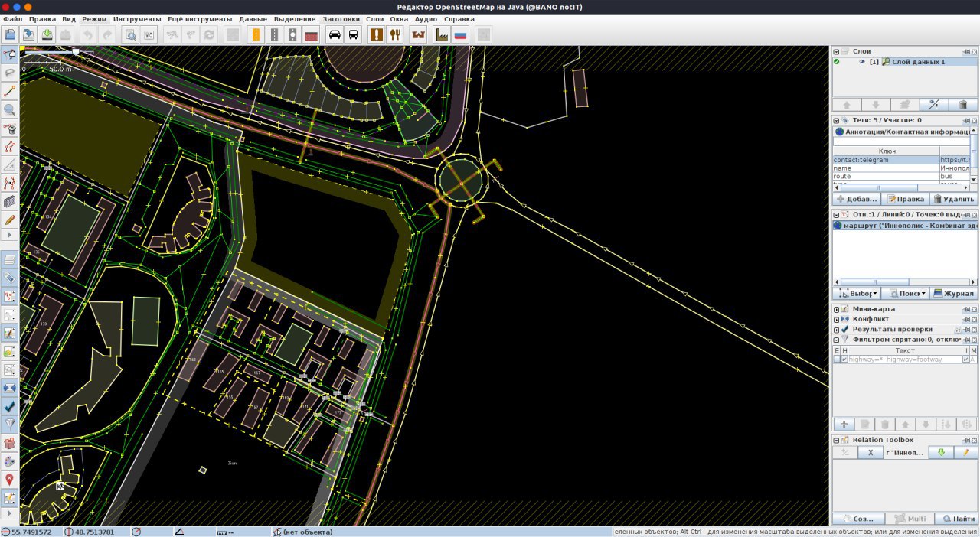This screenshot has height=537, width=980.
Task: Click the black car preset icon
Action: (335, 34)
